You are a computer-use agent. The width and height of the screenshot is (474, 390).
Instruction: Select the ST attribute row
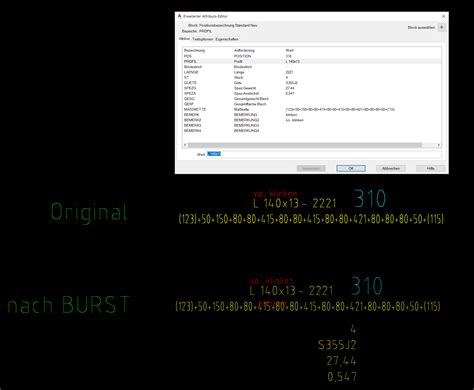point(312,77)
